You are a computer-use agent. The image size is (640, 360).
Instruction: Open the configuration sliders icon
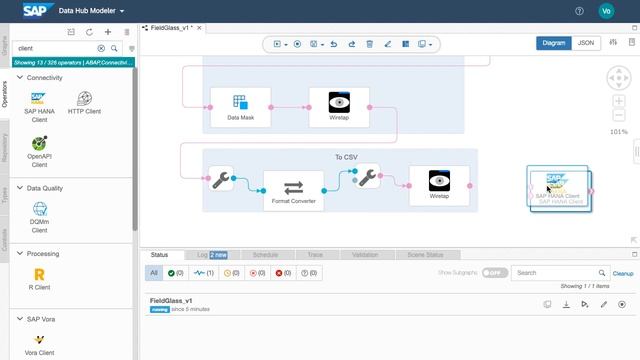coord(613,42)
